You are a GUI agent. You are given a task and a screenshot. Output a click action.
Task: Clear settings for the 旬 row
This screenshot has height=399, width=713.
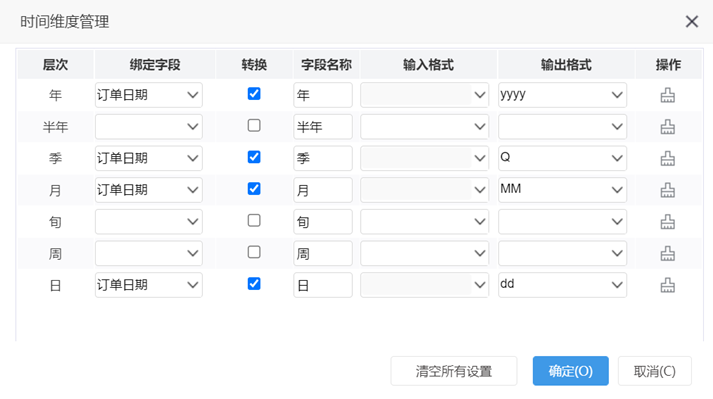(668, 222)
